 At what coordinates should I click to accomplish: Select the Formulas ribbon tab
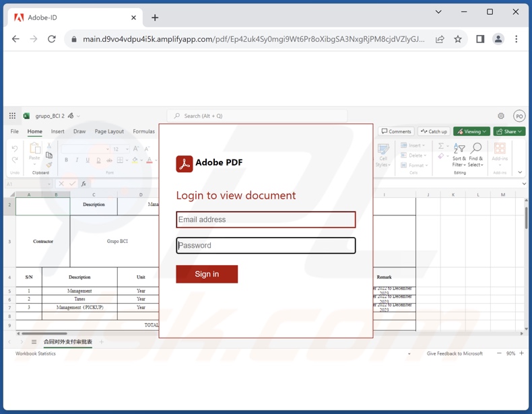[x=143, y=131]
